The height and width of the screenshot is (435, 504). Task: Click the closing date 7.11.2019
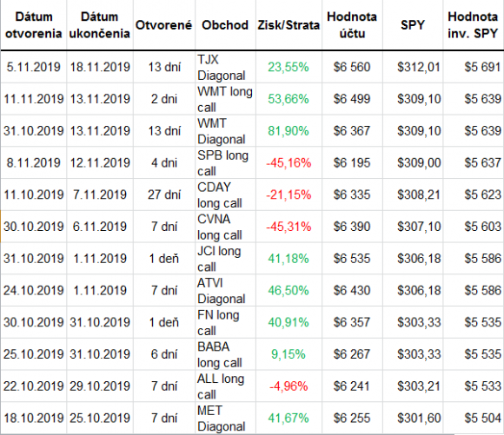tap(100, 194)
